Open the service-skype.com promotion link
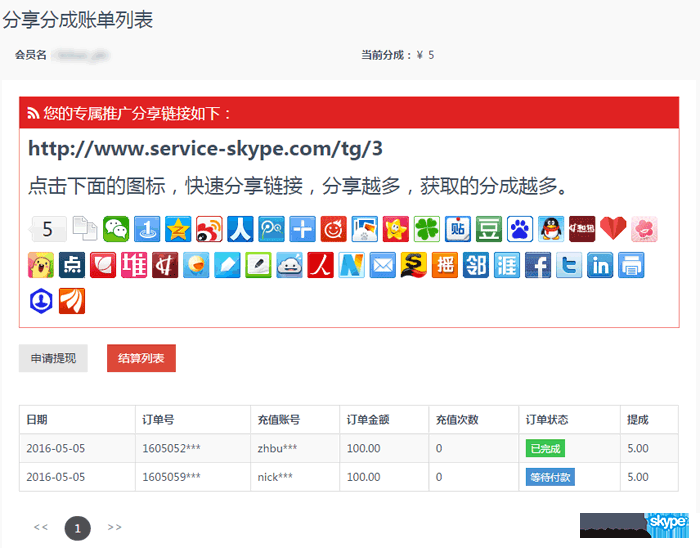The image size is (700, 548). click(205, 149)
